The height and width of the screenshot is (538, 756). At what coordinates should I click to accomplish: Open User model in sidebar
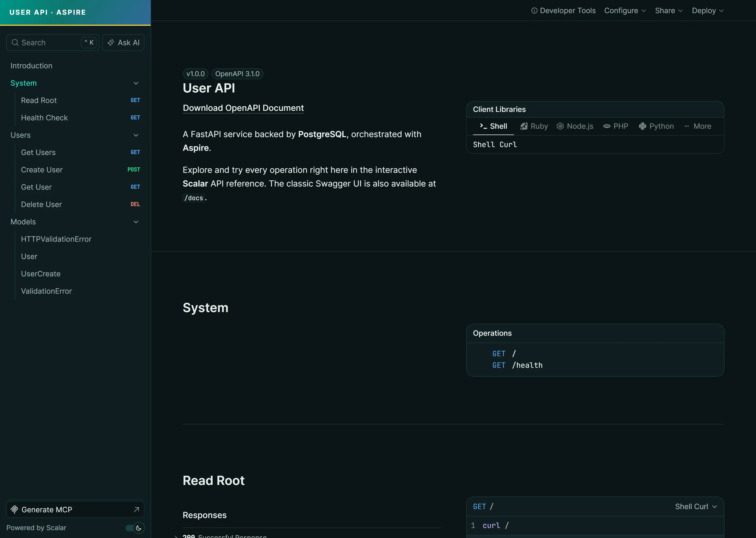tap(80, 256)
